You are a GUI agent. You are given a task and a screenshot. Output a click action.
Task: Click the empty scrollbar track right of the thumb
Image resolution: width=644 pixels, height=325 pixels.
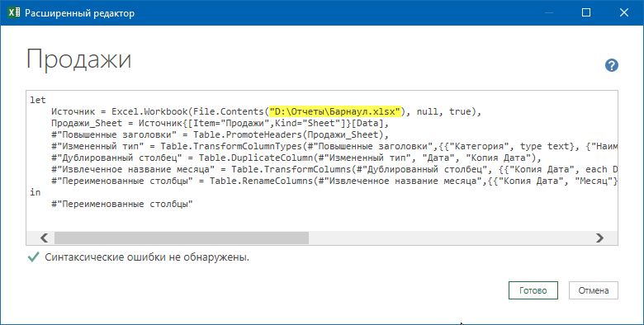[450, 238]
